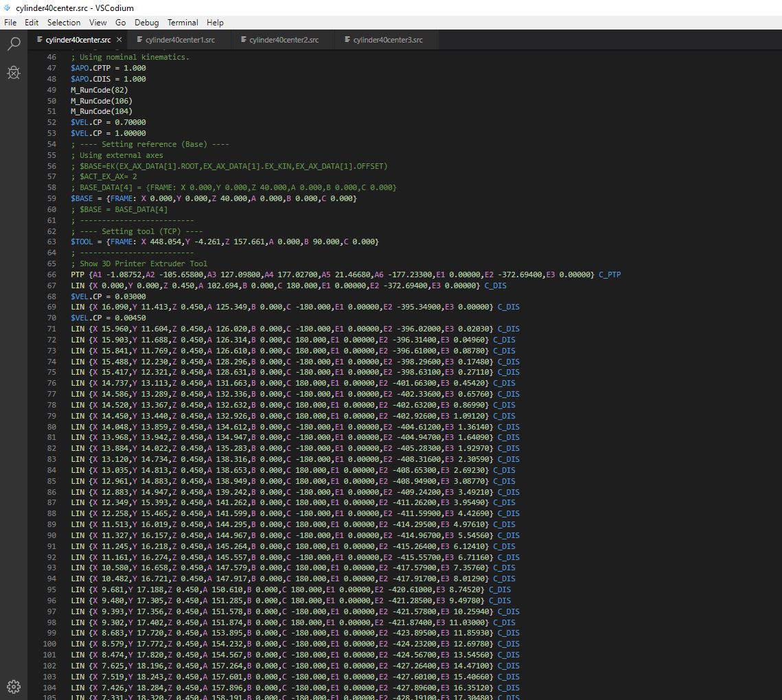Open the Terminal menu

click(183, 23)
